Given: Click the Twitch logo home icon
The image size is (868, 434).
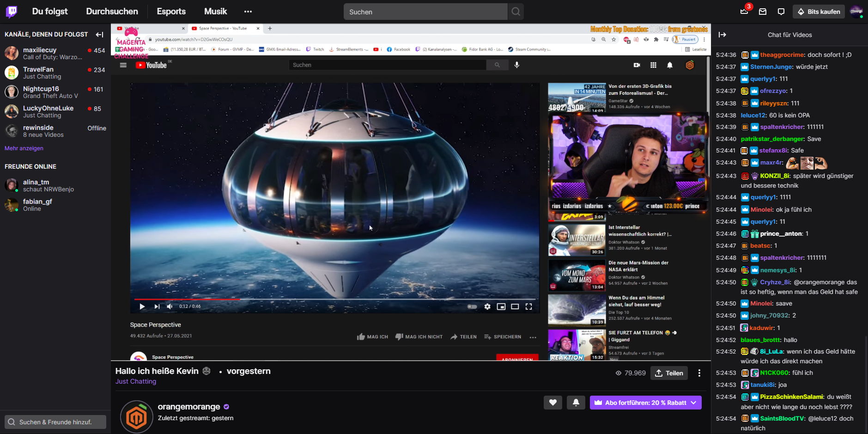Looking at the screenshot, I should 12,12.
